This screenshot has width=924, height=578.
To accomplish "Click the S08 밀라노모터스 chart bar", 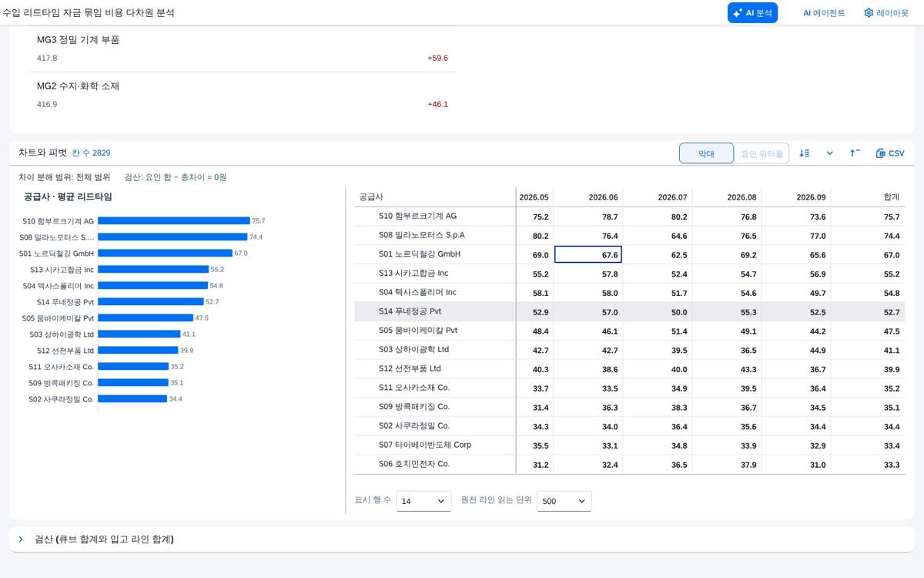I will point(172,237).
